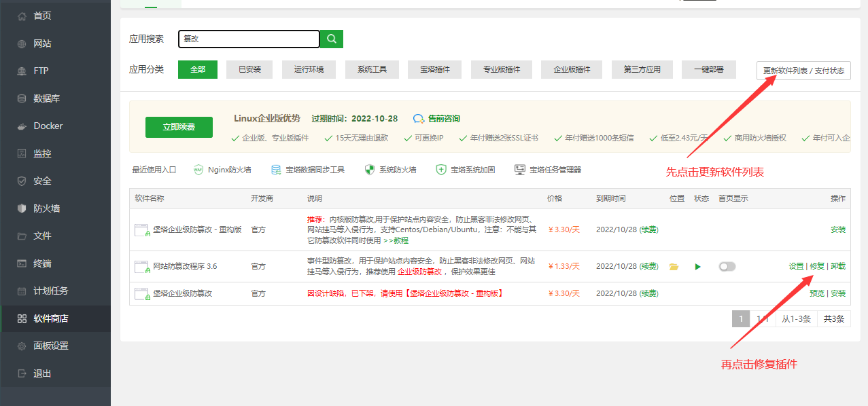Open the 网站 sidebar item
This screenshot has width=868, height=406.
pos(55,43)
